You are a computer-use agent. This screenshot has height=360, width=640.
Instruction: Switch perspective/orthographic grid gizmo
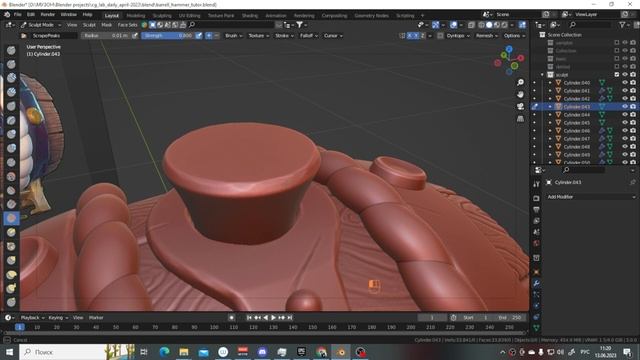tap(520, 118)
